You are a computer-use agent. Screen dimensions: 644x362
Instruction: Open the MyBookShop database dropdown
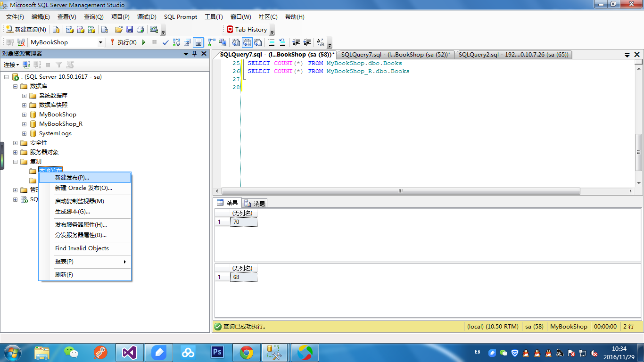point(100,42)
